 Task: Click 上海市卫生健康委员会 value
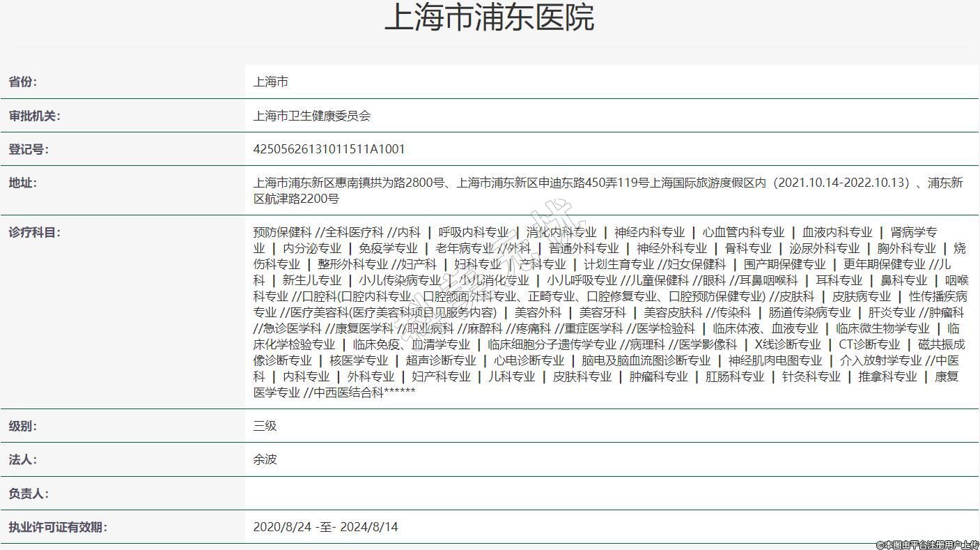312,116
